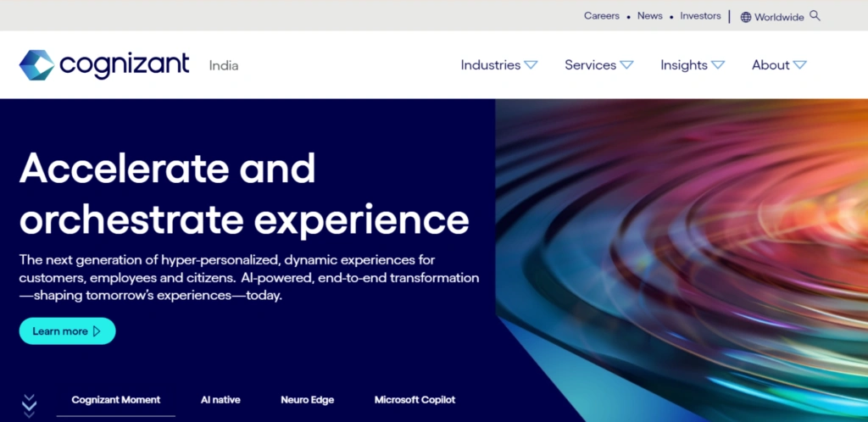Expand the Insights dropdown menu

[x=692, y=65]
